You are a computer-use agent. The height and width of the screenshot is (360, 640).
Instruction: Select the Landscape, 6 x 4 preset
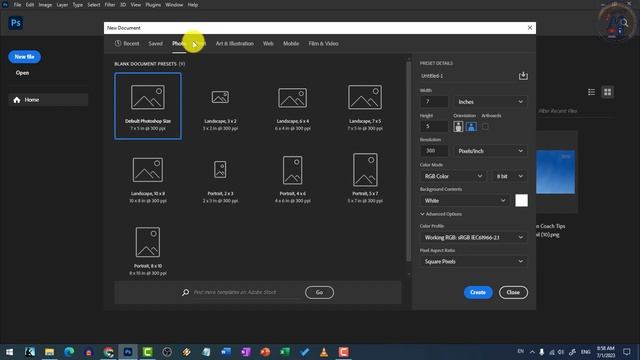293,106
